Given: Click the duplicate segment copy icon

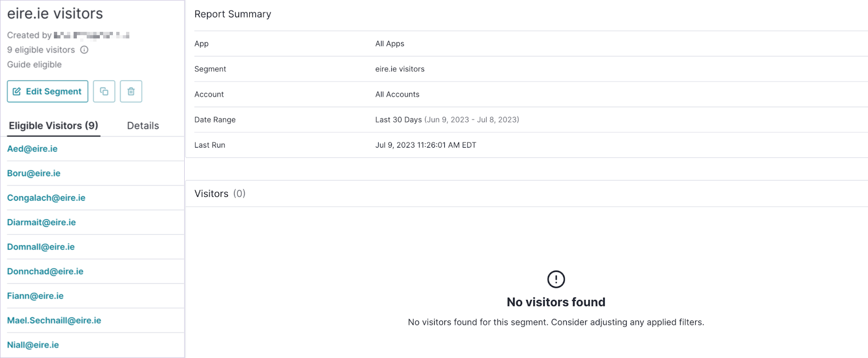Looking at the screenshot, I should point(104,91).
